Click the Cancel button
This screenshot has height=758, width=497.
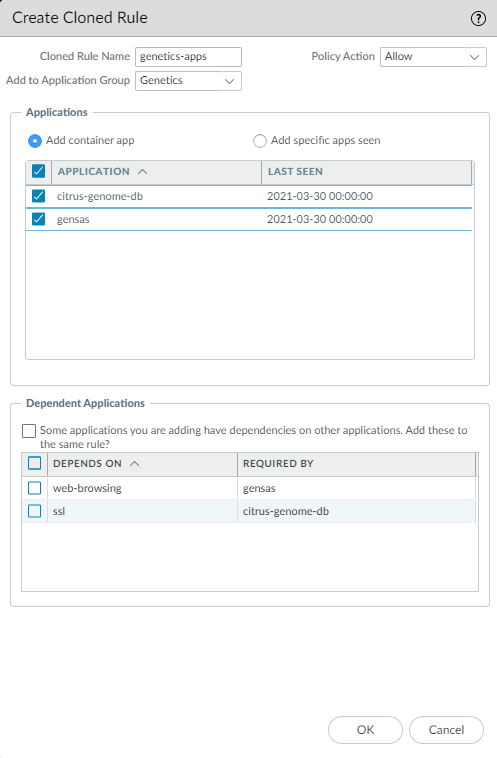click(x=446, y=730)
